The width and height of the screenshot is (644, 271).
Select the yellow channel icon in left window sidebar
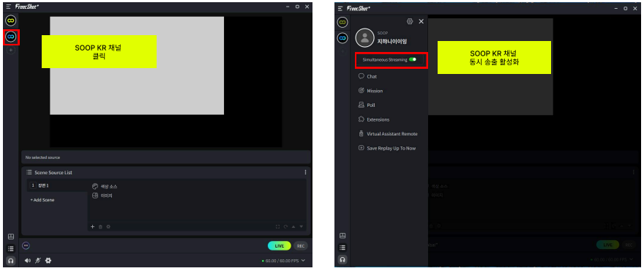coord(11,21)
